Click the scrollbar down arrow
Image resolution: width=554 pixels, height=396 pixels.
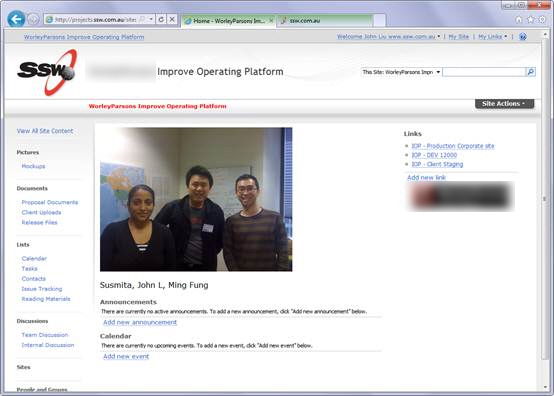[545, 387]
